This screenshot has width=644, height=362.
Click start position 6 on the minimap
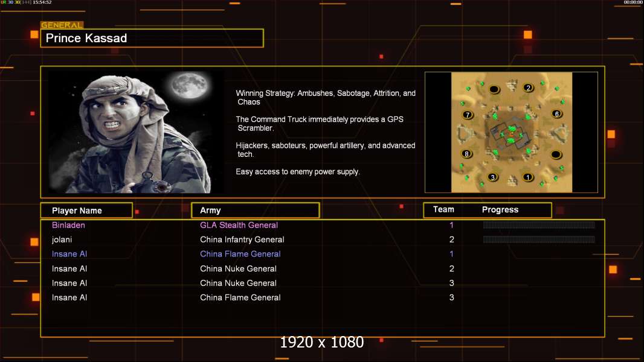point(556,114)
